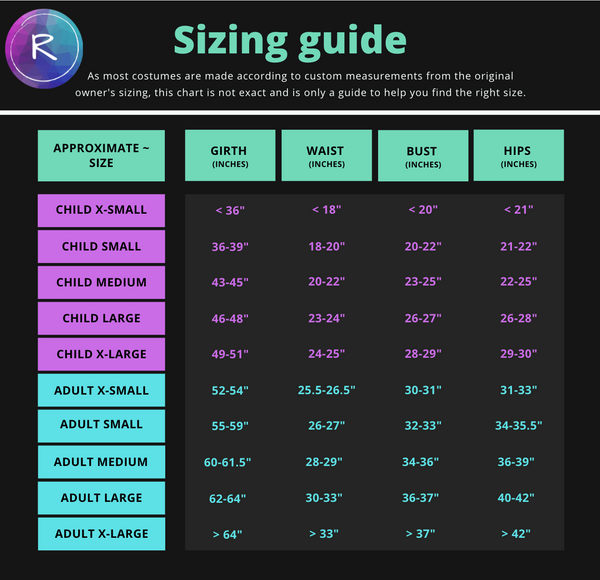Screen dimensions: 600x580
Task: Select the Adult Medium size label
Action: coord(101,462)
